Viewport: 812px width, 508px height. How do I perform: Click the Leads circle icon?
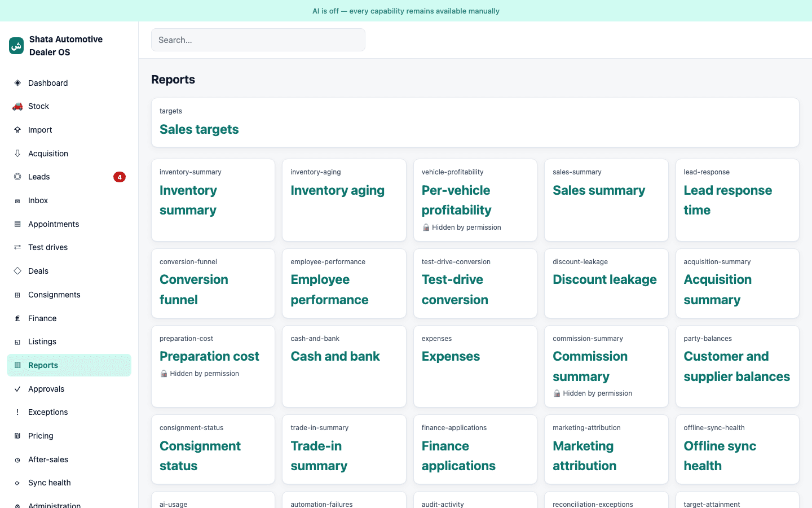coord(17,177)
